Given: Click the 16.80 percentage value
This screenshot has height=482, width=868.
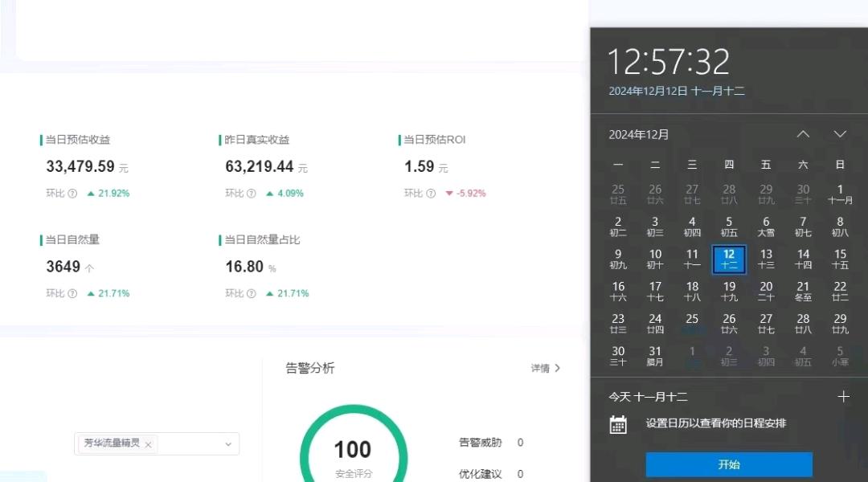Looking at the screenshot, I should pyautogui.click(x=244, y=267).
